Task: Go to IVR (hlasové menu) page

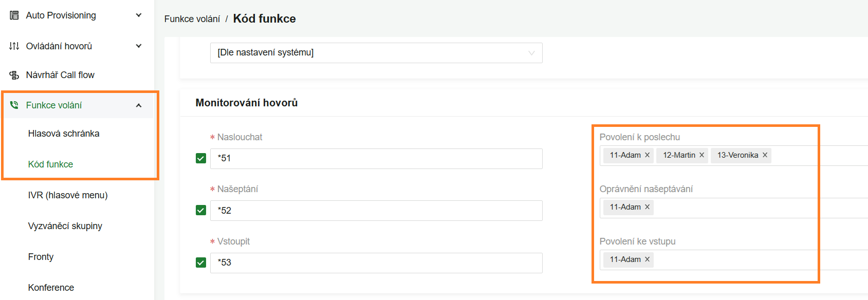Action: point(68,195)
